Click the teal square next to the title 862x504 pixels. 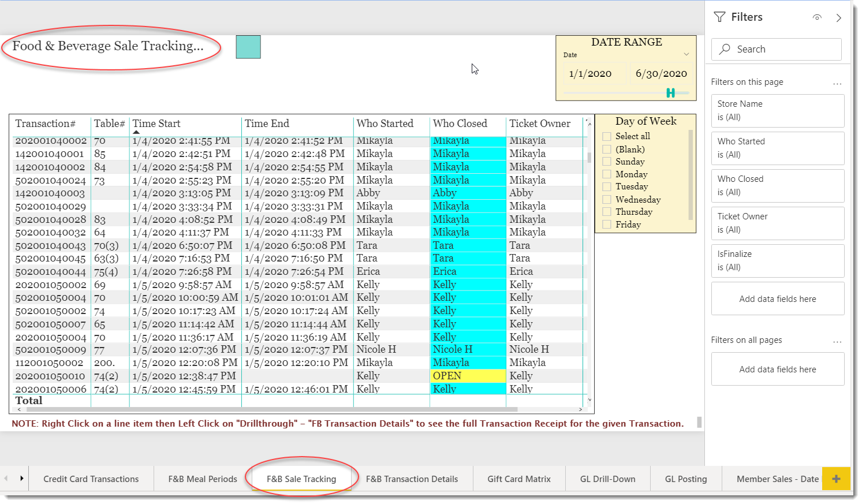pyautogui.click(x=248, y=47)
